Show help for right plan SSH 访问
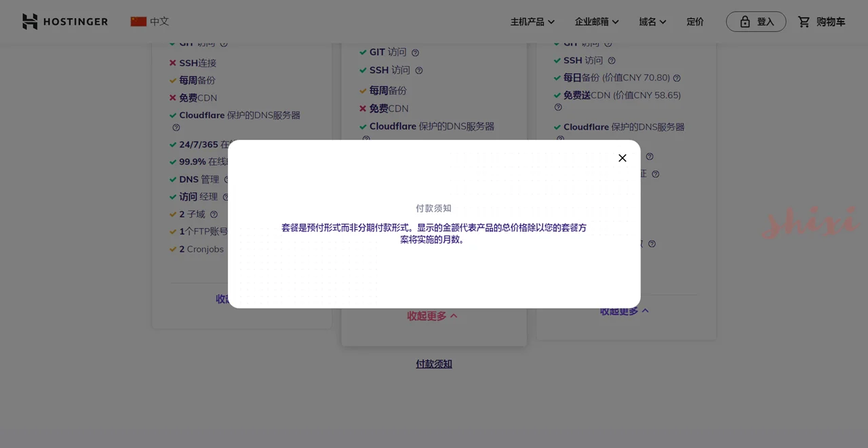 (x=611, y=60)
